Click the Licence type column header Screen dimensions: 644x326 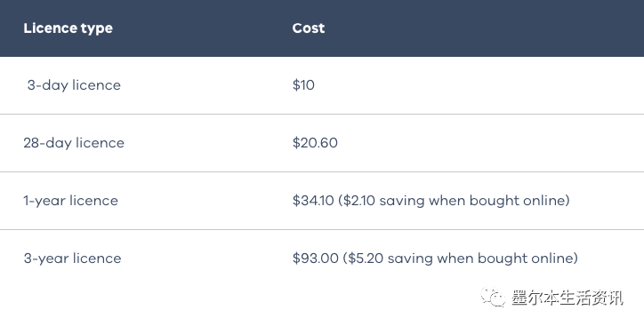68,28
